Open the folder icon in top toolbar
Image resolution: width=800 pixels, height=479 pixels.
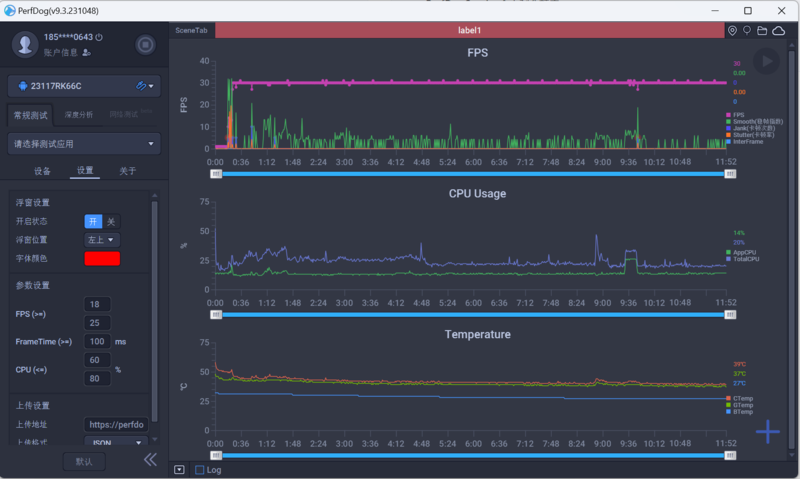coord(762,31)
